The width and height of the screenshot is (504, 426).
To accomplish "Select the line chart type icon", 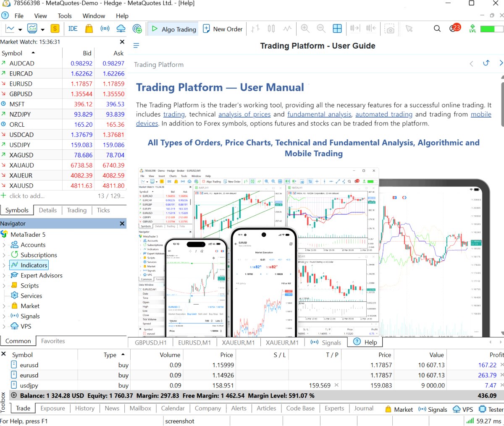I will [287, 29].
